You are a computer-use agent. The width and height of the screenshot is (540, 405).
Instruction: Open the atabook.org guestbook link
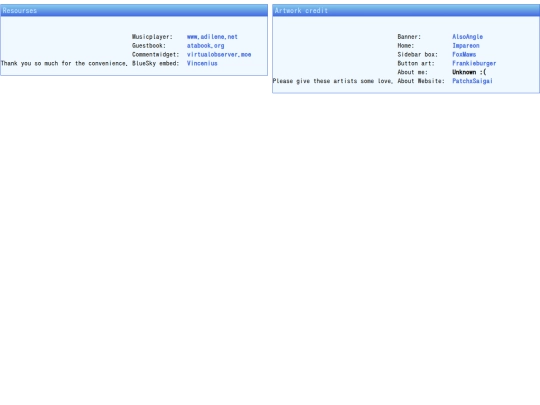[x=206, y=46]
